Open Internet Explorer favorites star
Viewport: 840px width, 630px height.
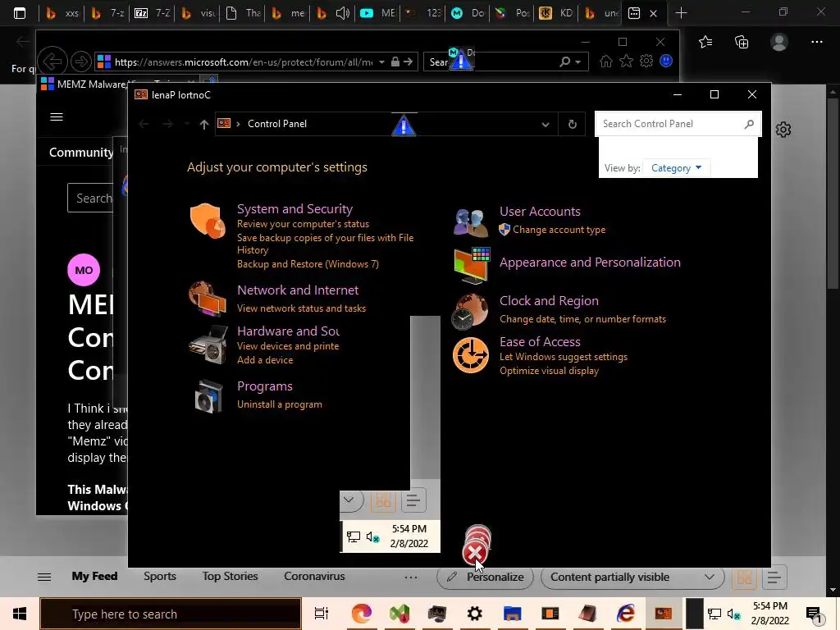tap(626, 62)
